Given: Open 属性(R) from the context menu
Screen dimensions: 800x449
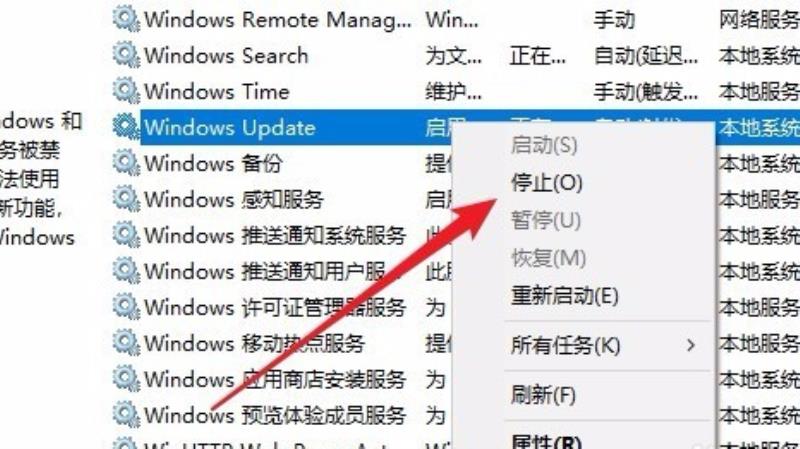Looking at the screenshot, I should click(x=546, y=441).
